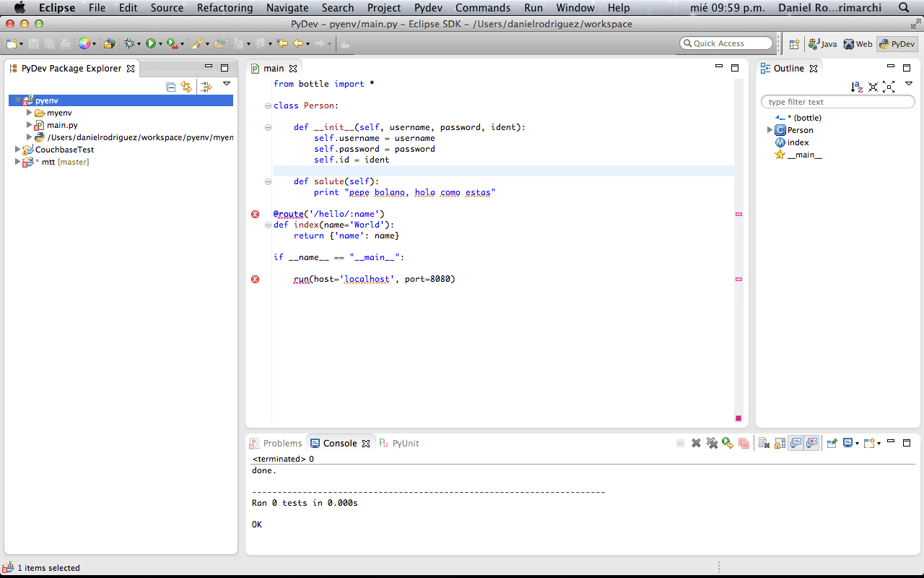Fold the index function
The image size is (924, 578).
[268, 225]
